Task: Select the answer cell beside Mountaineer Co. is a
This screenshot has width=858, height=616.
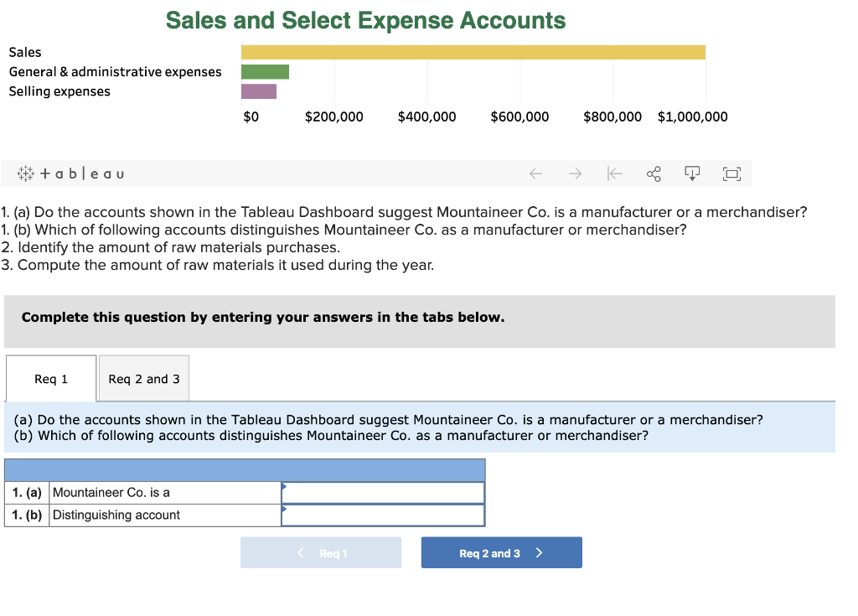Action: coord(382,492)
